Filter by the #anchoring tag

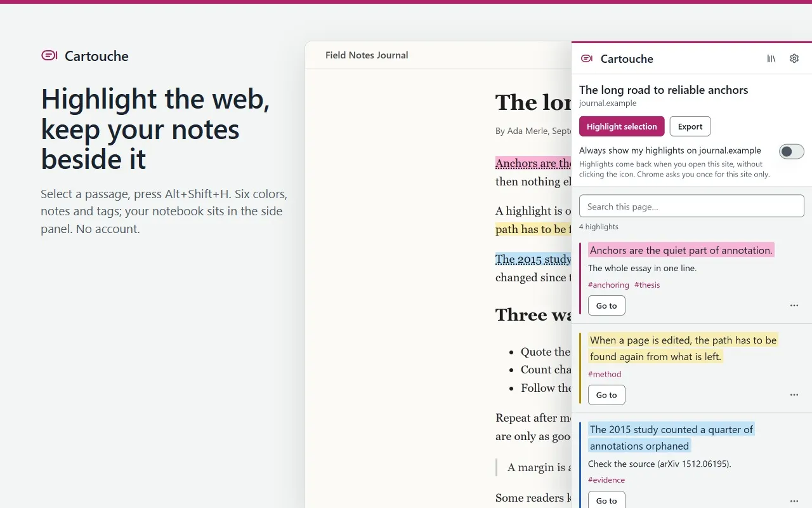(608, 285)
